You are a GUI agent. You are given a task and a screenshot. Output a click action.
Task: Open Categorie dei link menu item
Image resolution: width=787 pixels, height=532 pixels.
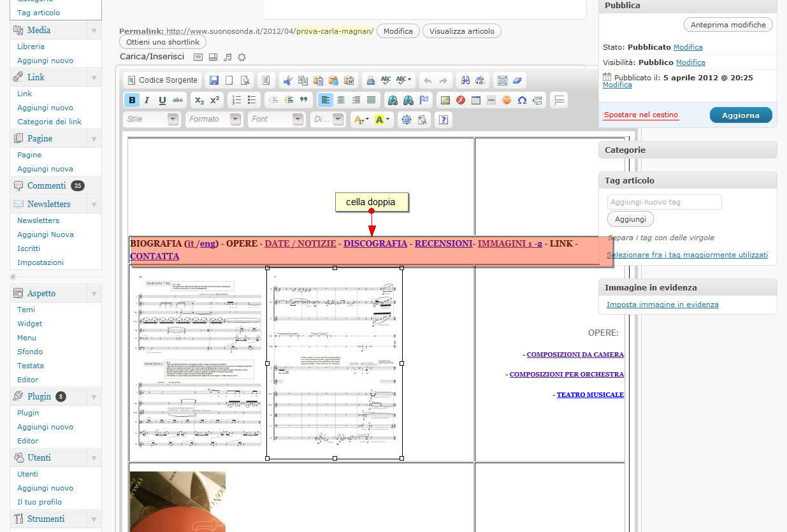(50, 122)
